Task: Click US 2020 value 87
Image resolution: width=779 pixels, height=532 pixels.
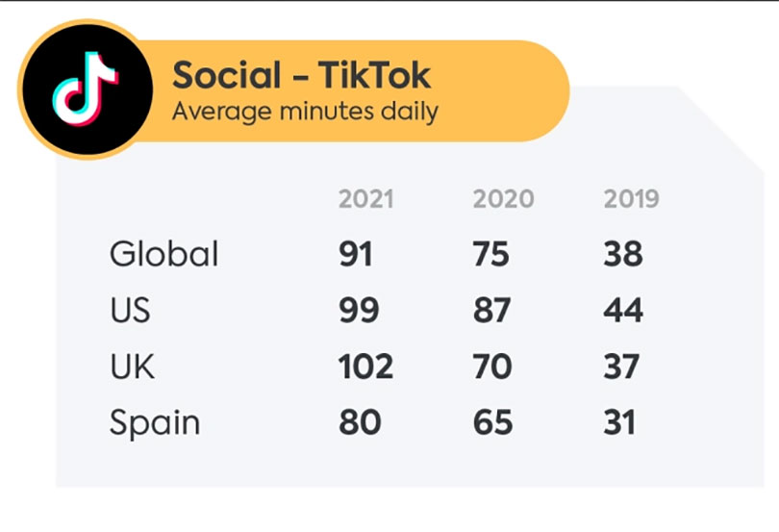Action: [491, 311]
